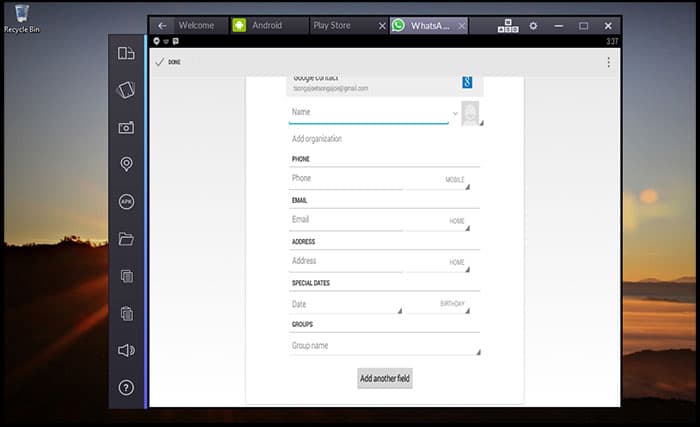
Task: Toggle the screen layout sidebar icon
Action: (x=126, y=53)
